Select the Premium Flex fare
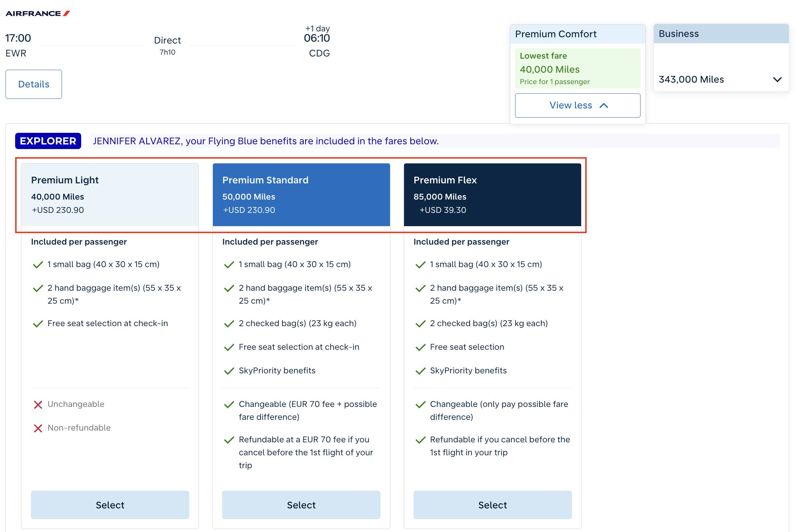Image resolution: width=797 pixels, height=532 pixels. (493, 505)
